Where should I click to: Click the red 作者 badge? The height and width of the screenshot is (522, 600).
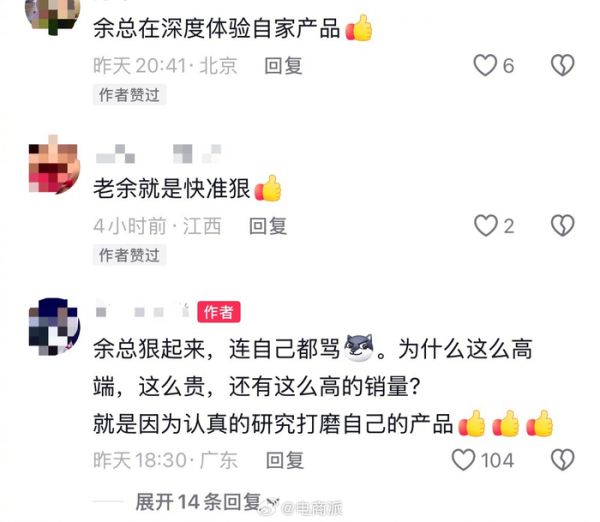click(218, 312)
